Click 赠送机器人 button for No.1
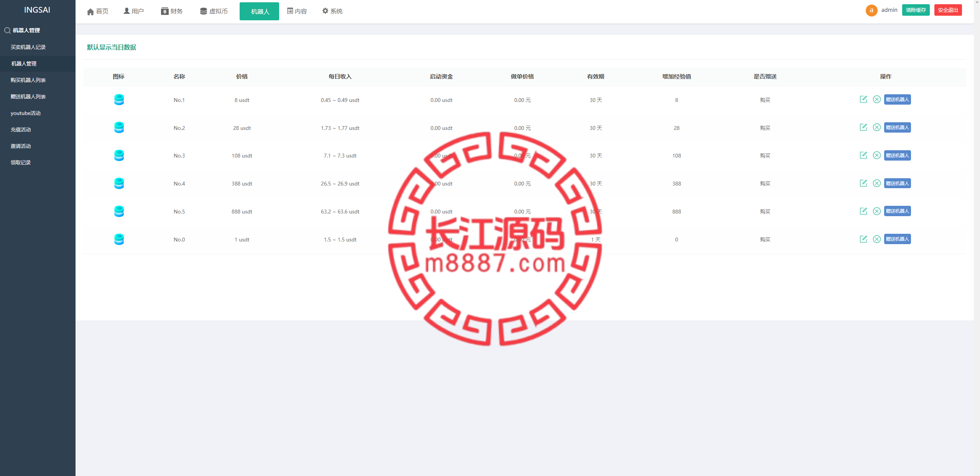Viewport: 980px width, 476px height. coord(897,99)
